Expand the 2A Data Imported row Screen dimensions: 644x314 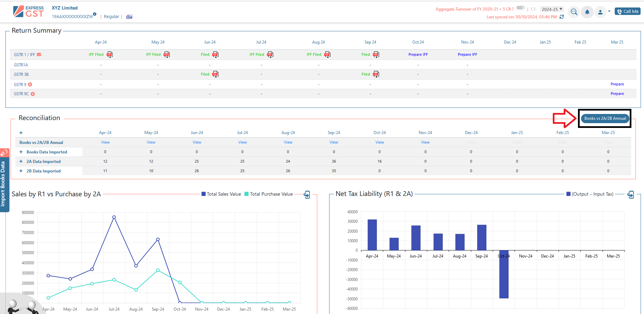click(21, 162)
